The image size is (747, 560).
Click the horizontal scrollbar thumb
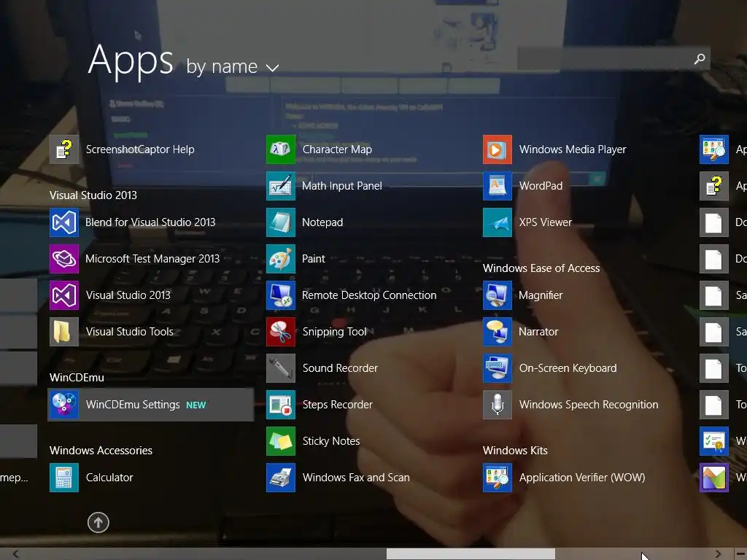(471, 554)
